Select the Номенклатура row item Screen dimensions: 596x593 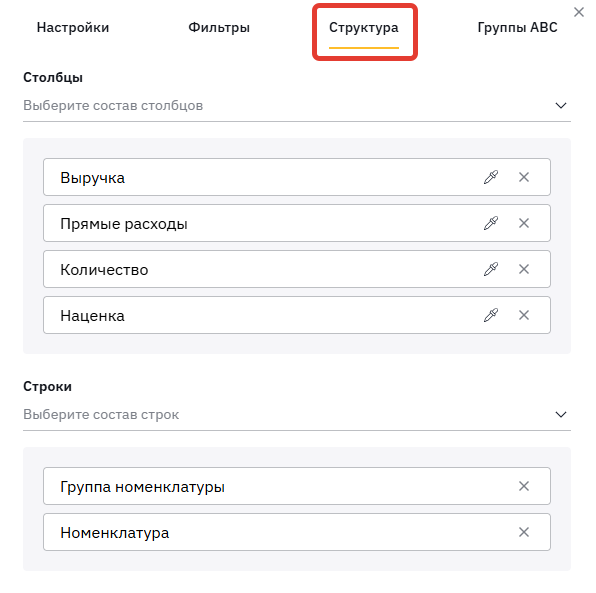(x=297, y=532)
